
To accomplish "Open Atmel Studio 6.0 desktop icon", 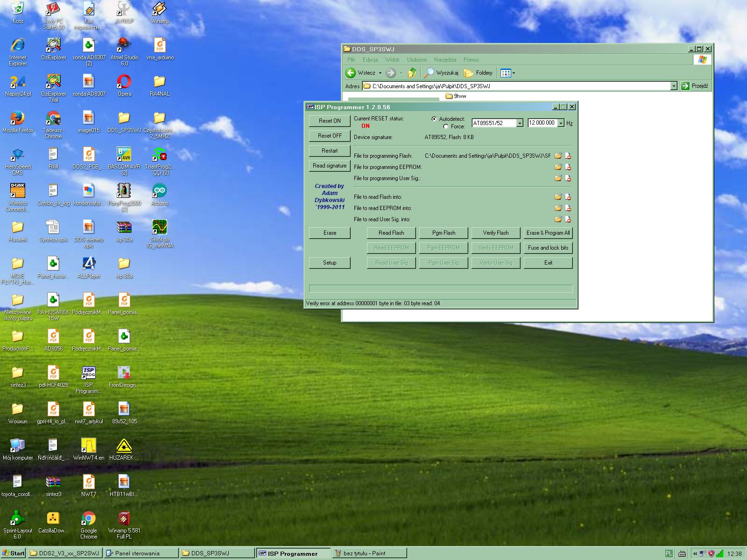I will [124, 45].
